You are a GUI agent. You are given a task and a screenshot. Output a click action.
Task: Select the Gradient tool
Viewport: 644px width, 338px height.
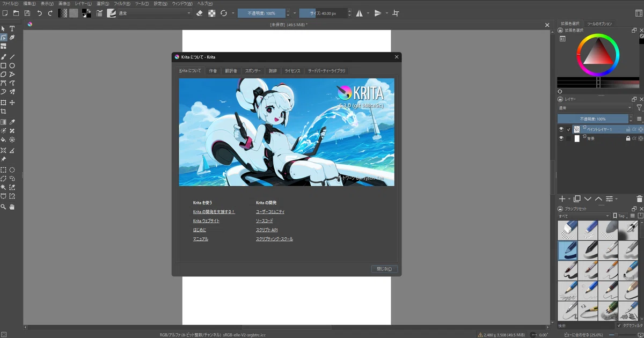[x=3, y=122]
